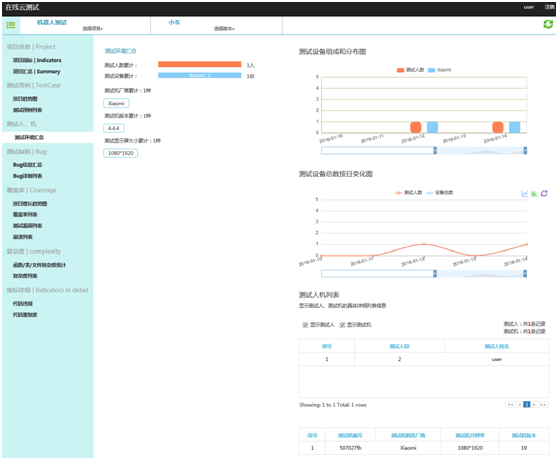The width and height of the screenshot is (558, 460).
Task: Uncheck the 显示测试机 checkbox
Action: [x=342, y=325]
